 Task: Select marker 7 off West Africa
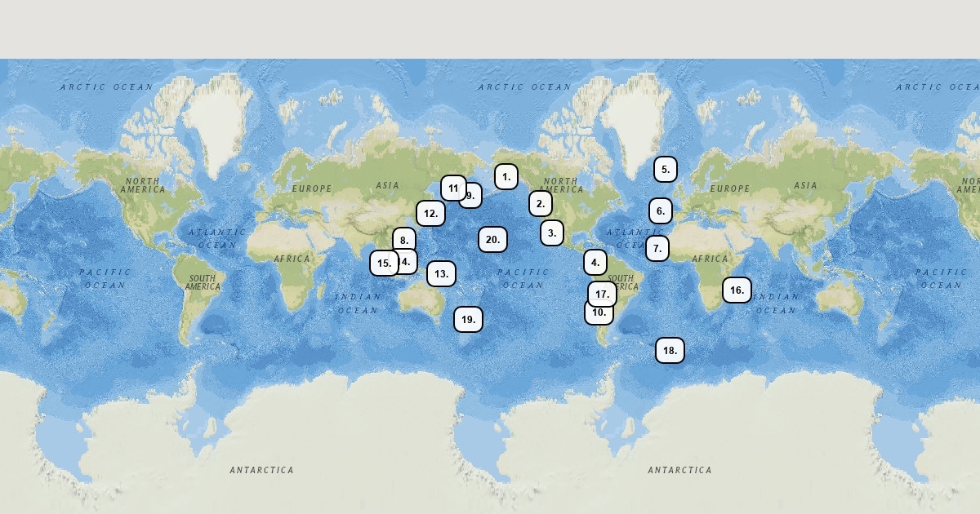click(x=657, y=249)
